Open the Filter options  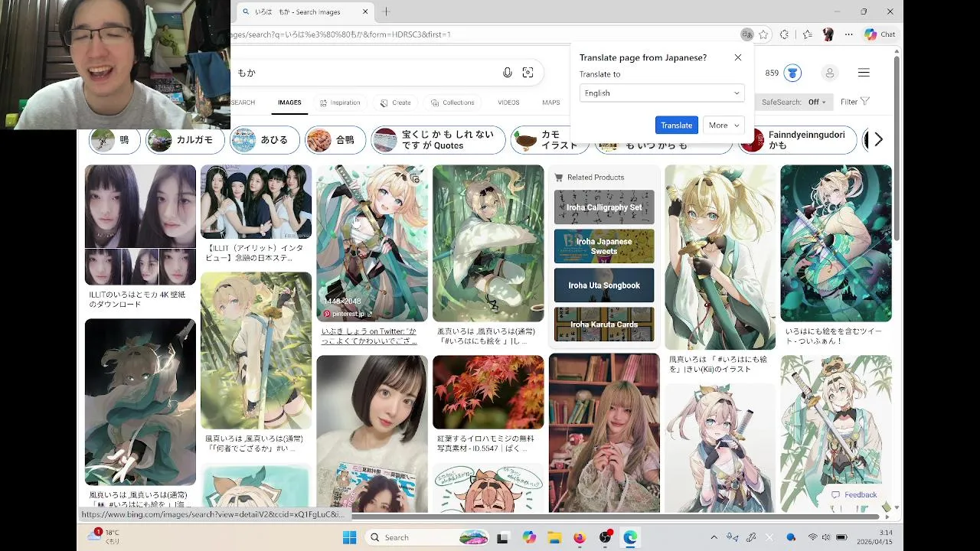pyautogui.click(x=854, y=102)
